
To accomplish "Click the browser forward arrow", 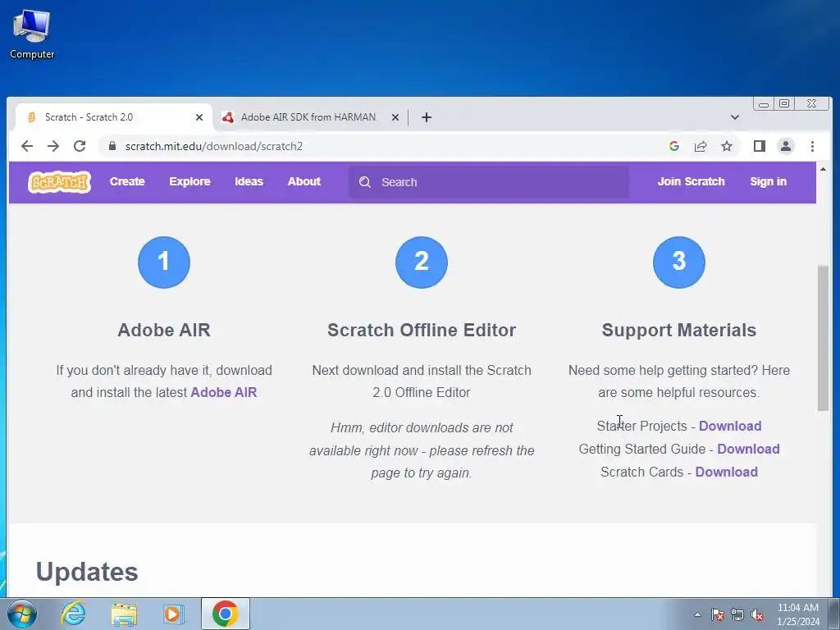I will (53, 146).
